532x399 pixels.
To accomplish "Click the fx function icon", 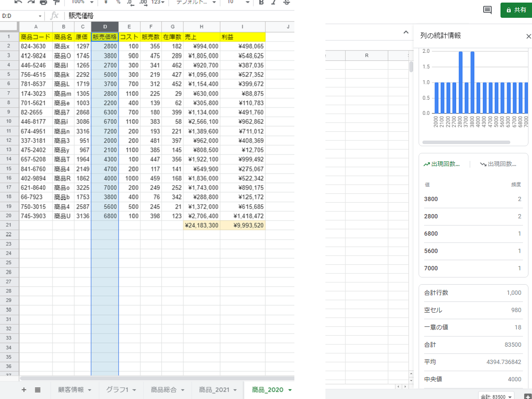I will (55, 16).
